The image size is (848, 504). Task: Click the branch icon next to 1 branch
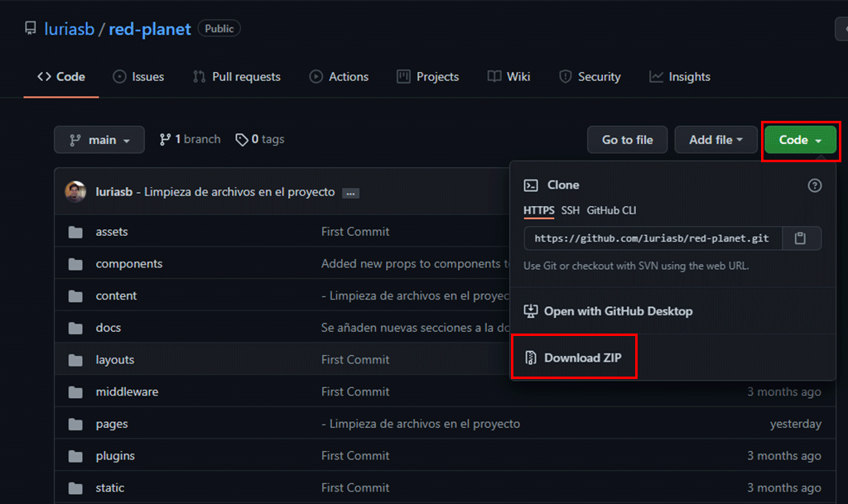[165, 140]
